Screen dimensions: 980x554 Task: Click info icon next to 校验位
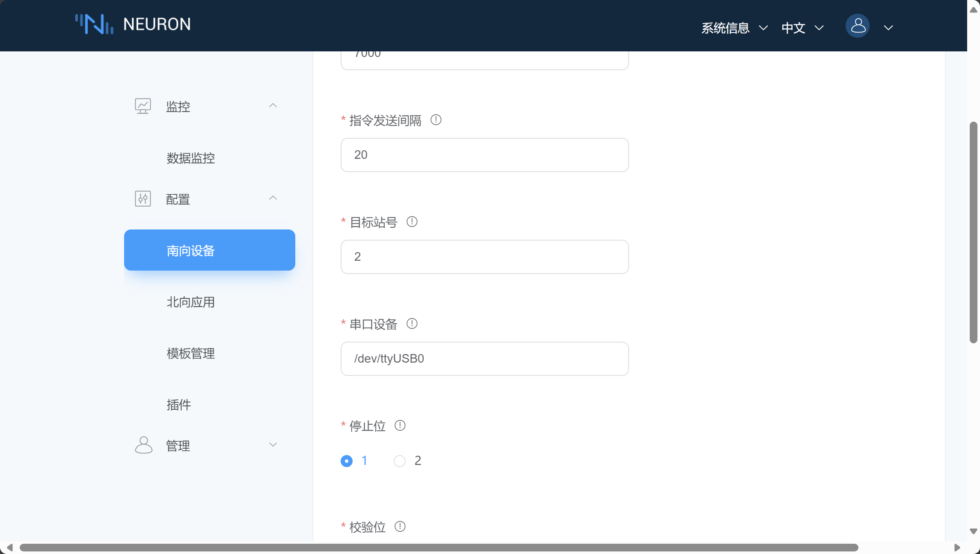pyautogui.click(x=400, y=527)
